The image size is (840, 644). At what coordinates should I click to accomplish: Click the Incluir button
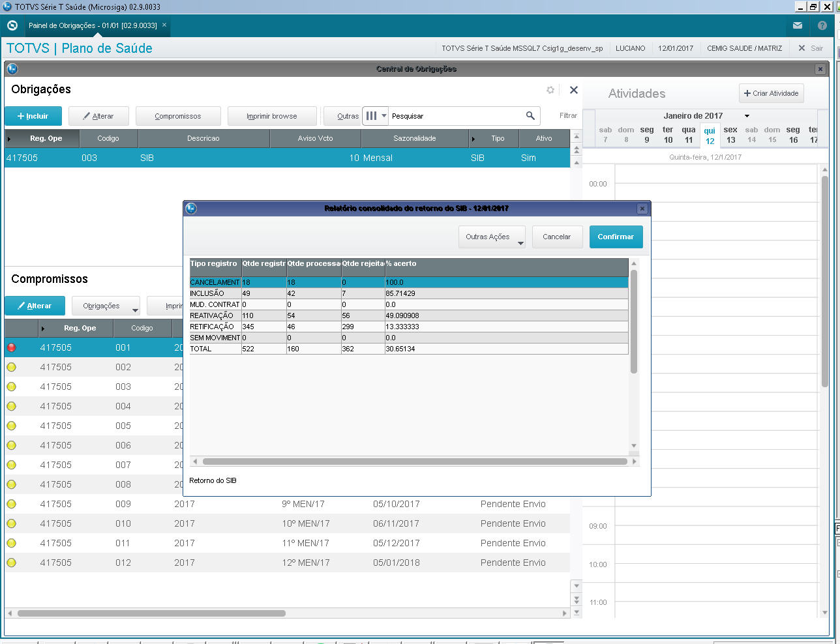coord(33,116)
